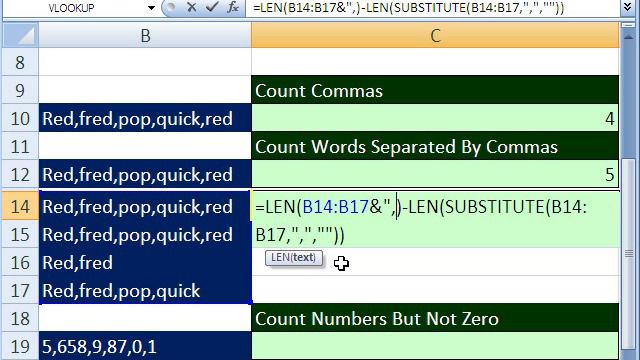Select row 11 header
Screen dimensions: 640x360
tap(20, 146)
